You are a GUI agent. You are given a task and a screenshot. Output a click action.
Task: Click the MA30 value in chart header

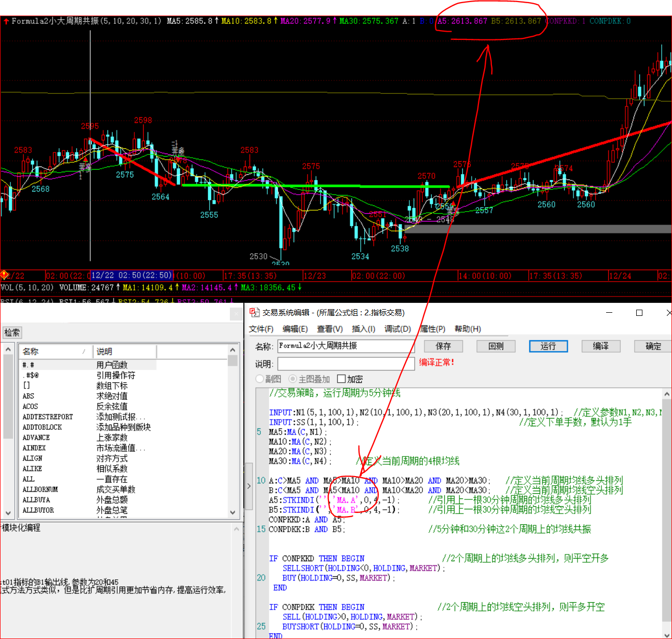[x=369, y=21]
